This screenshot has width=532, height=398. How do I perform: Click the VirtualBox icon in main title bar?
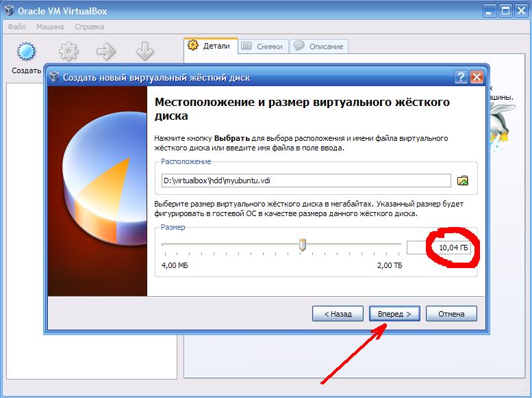(x=10, y=10)
